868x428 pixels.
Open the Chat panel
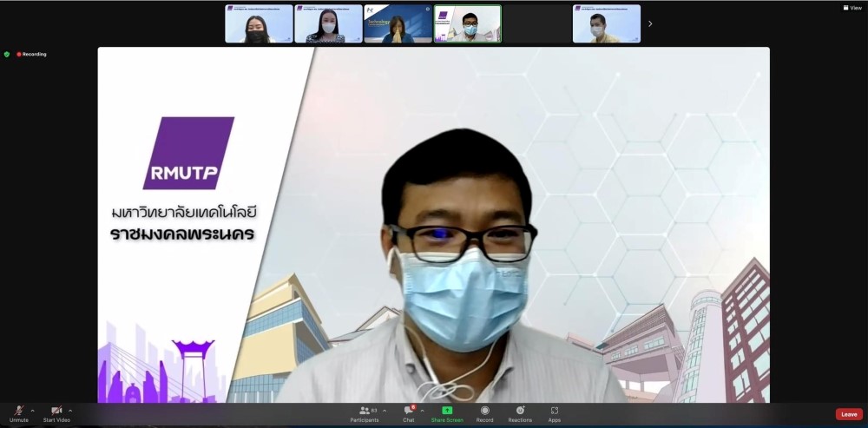click(x=409, y=413)
